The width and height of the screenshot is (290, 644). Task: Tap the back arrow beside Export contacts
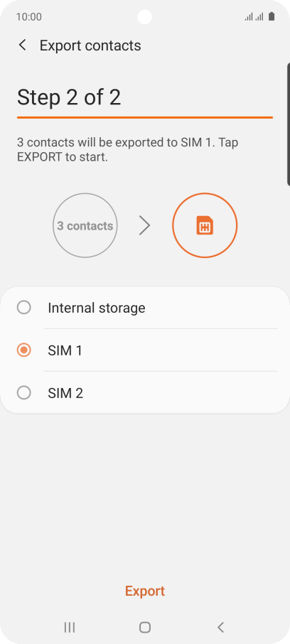23,45
